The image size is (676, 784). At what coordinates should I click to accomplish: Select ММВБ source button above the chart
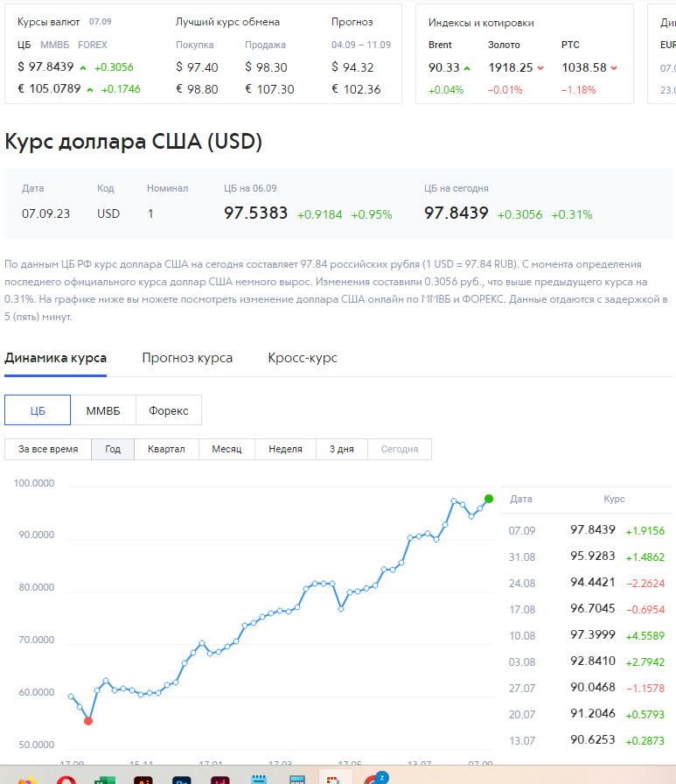click(x=103, y=410)
